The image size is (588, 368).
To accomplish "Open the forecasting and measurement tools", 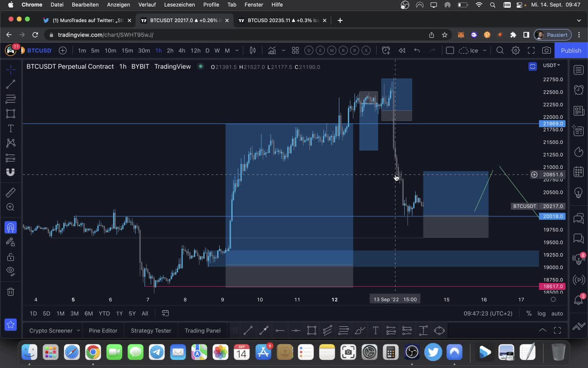I will (x=11, y=158).
